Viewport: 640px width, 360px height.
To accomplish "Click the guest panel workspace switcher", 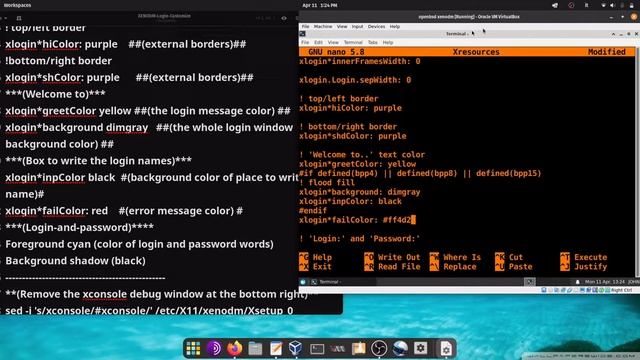I will pos(530,282).
